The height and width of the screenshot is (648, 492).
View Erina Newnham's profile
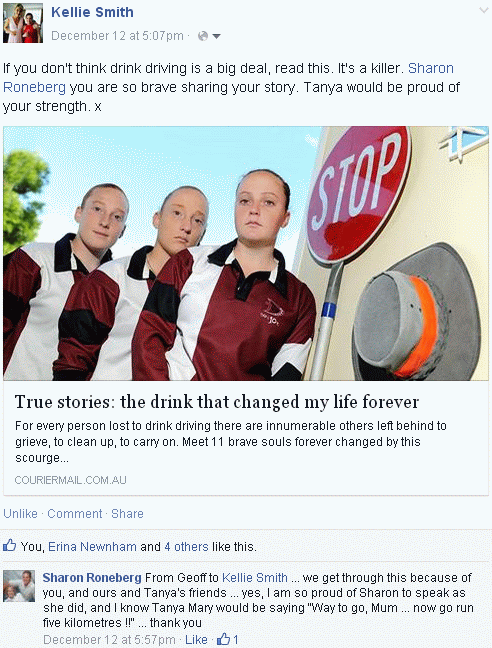(x=92, y=547)
